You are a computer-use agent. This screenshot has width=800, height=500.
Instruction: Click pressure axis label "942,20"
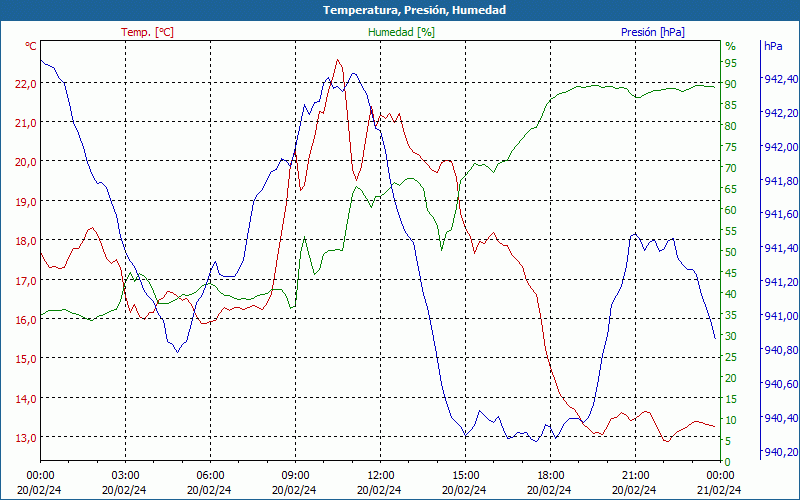click(x=780, y=113)
